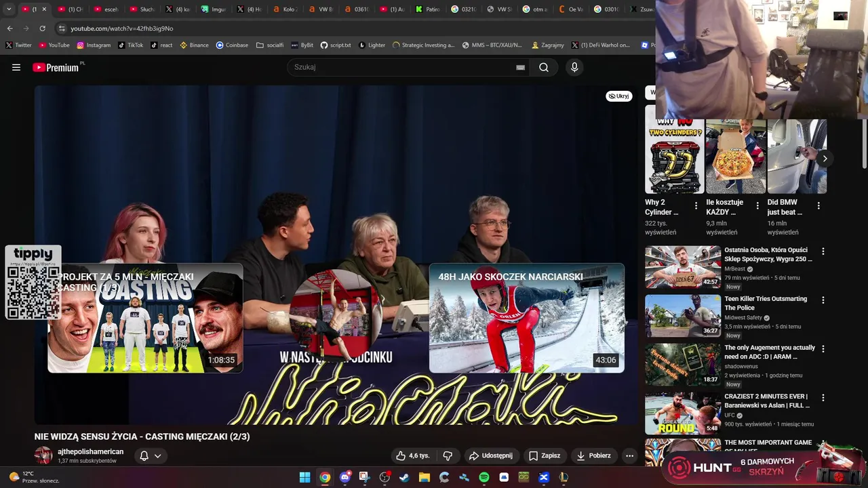Open the script.txt GitHub bookmark
This screenshot has width=868, height=488.
pyautogui.click(x=336, y=45)
